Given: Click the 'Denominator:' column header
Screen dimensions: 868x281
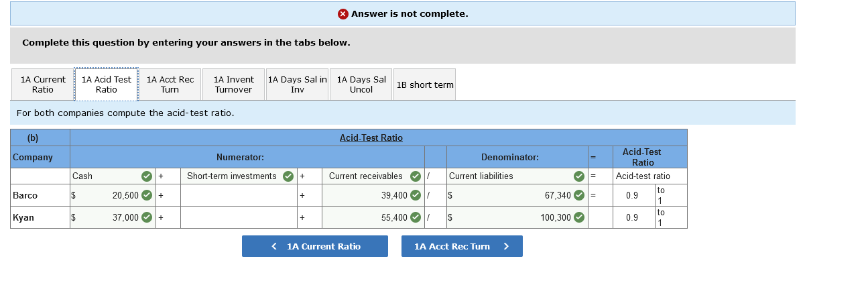Looking at the screenshot, I should 510,157.
